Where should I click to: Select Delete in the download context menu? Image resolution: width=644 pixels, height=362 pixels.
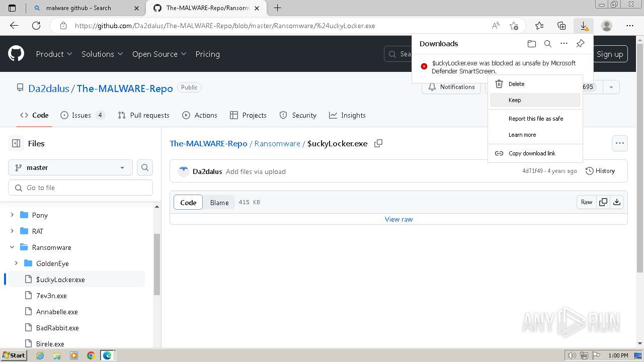click(x=535, y=84)
